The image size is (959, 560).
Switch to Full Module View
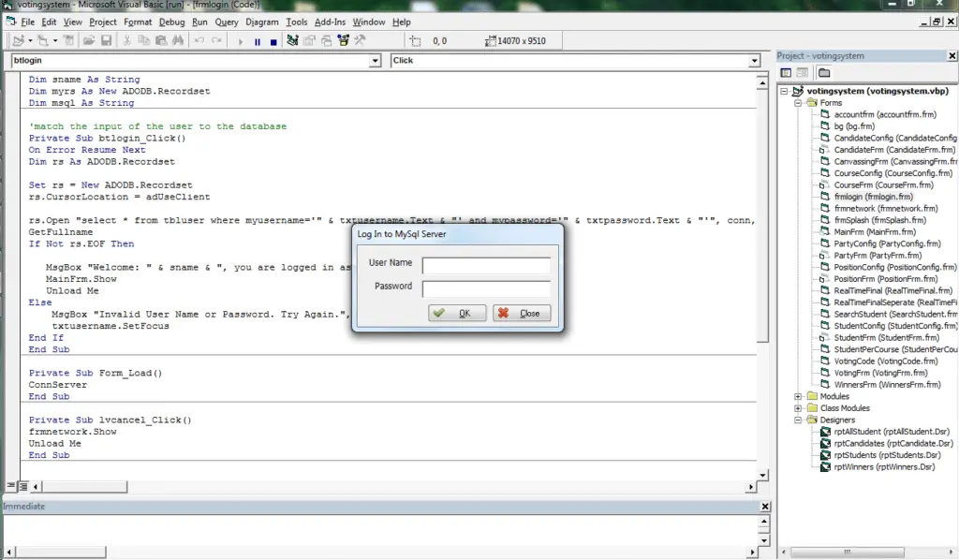22,486
